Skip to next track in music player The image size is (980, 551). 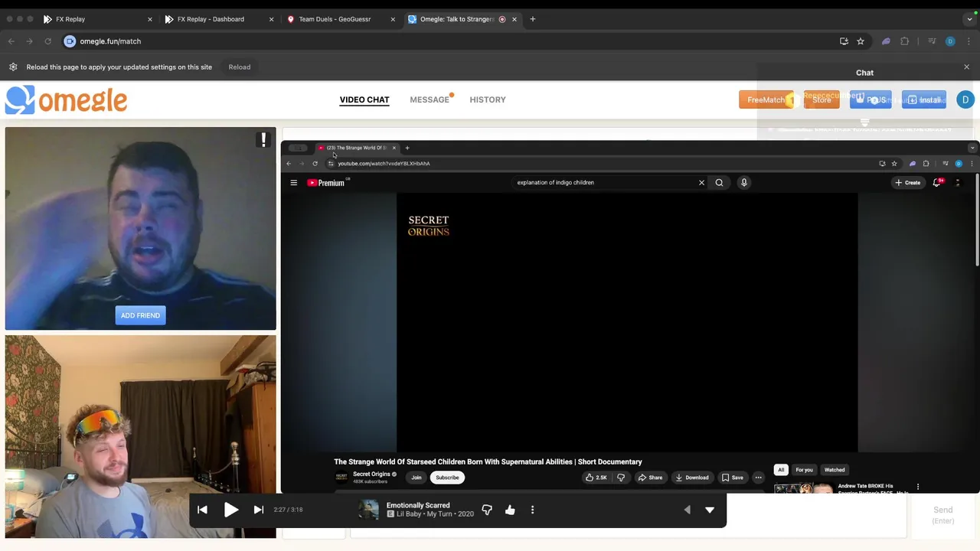259,510
